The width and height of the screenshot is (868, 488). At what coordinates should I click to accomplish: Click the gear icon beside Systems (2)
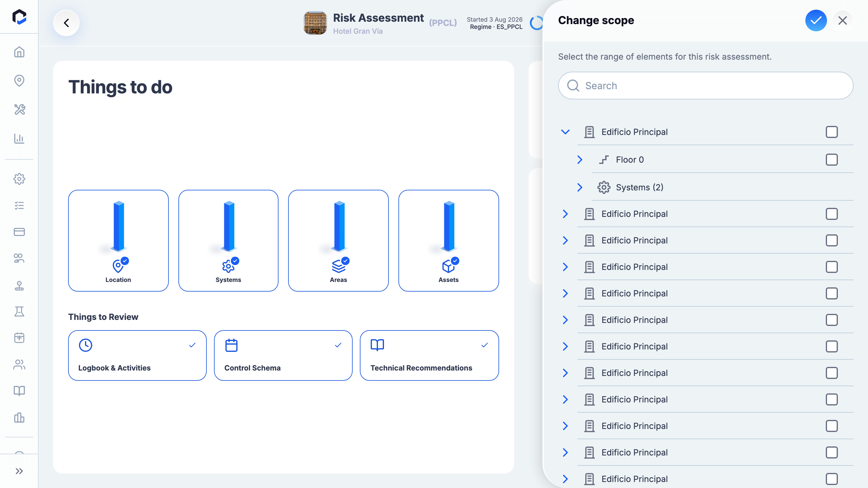coord(604,187)
